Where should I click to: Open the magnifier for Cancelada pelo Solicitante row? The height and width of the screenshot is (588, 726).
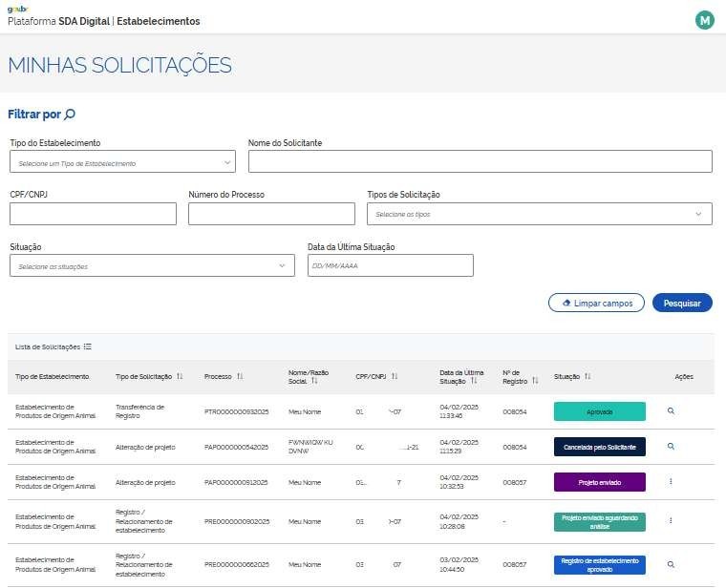671,446
